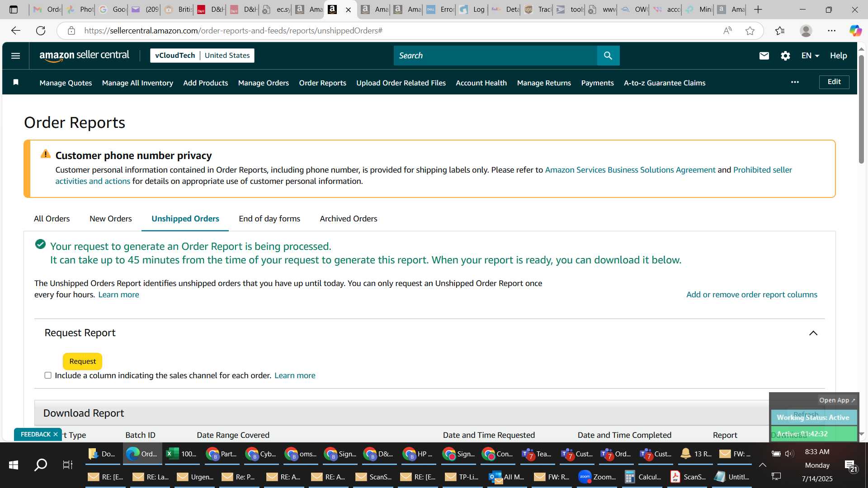868x488 pixels.
Task: Open Order Reports menu item
Action: click(x=323, y=83)
